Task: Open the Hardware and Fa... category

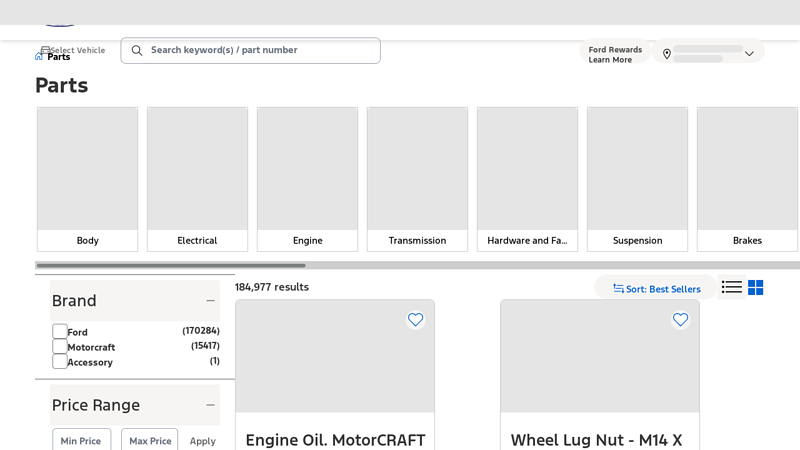Action: point(528,179)
